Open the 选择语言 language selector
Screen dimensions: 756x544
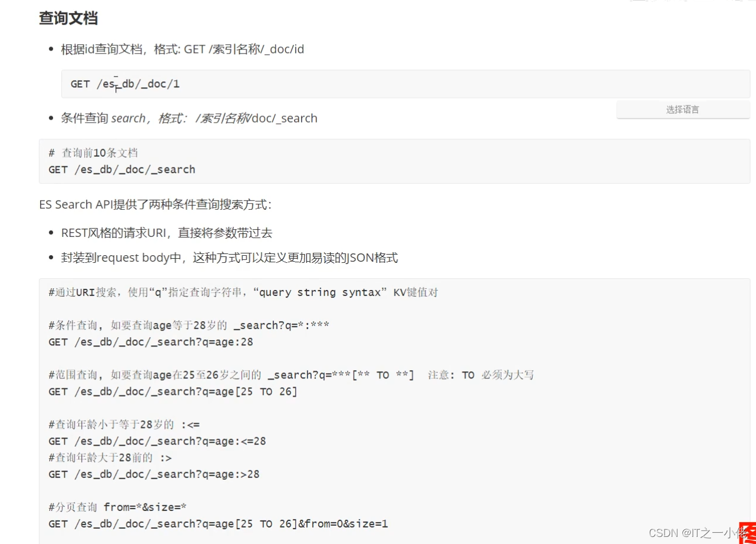coord(682,109)
